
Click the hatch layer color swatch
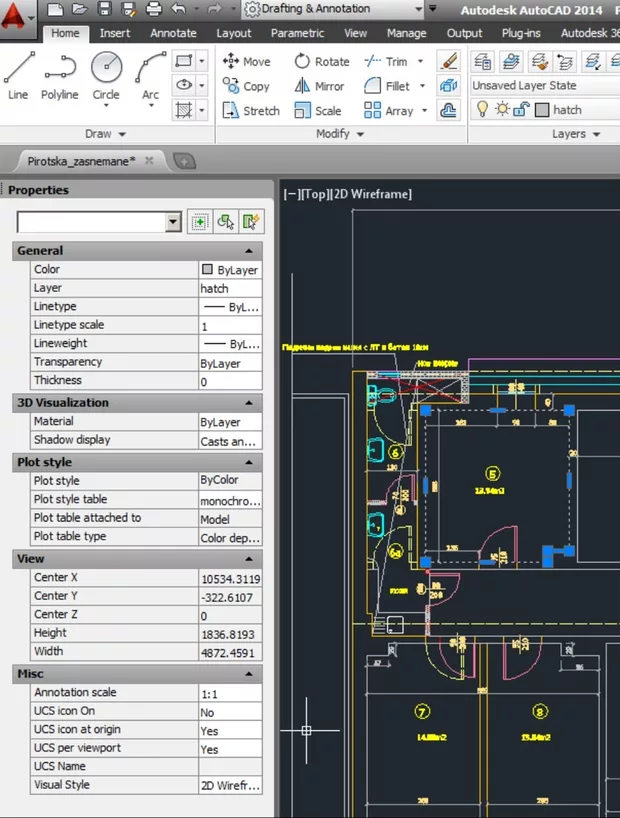coord(542,110)
